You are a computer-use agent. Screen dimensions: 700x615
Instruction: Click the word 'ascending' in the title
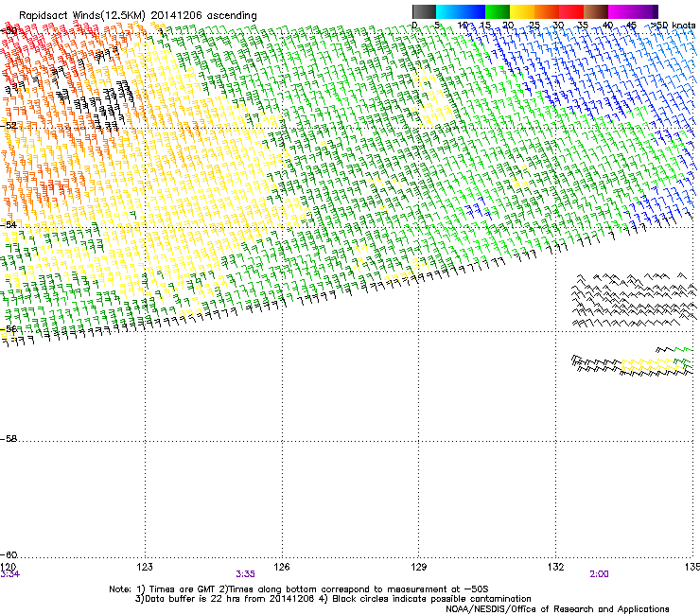(232, 16)
